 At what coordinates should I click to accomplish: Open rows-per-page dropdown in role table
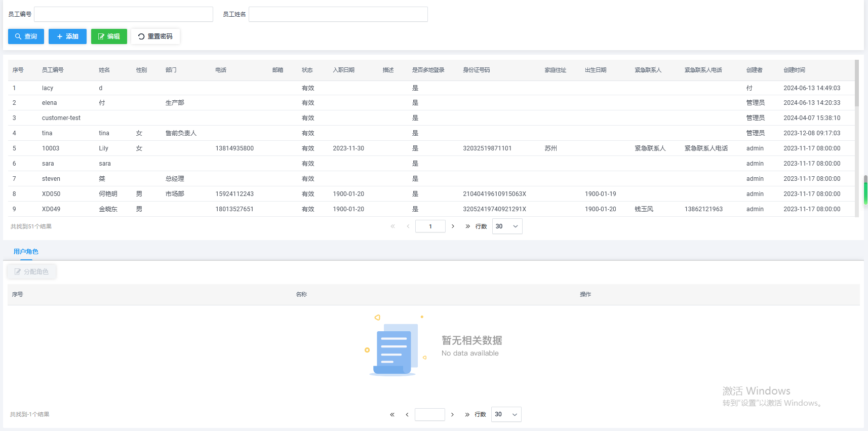coord(506,414)
